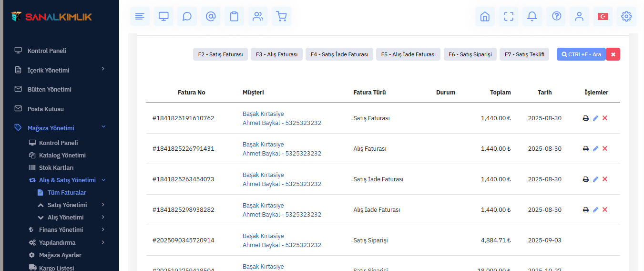Viewport: 644px width, 271px height.
Task: Click the chat bubble icon in toolbar
Action: (187, 16)
